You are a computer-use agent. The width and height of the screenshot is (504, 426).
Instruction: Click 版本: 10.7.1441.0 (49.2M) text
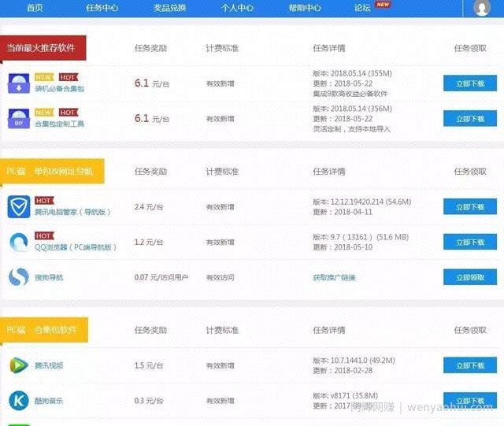[x=354, y=361]
